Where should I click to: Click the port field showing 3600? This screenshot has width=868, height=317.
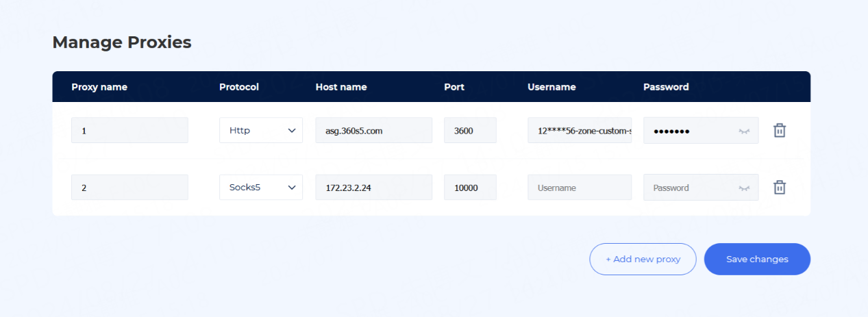click(470, 130)
